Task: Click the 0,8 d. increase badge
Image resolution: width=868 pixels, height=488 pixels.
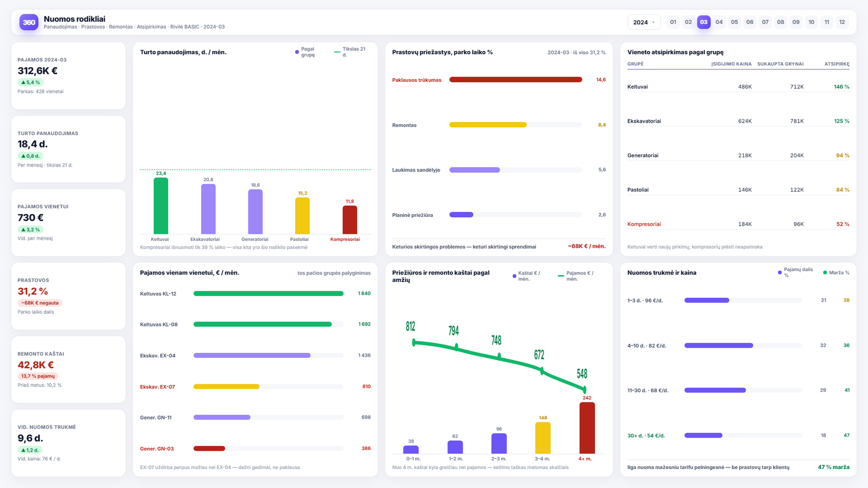Action: (x=30, y=156)
